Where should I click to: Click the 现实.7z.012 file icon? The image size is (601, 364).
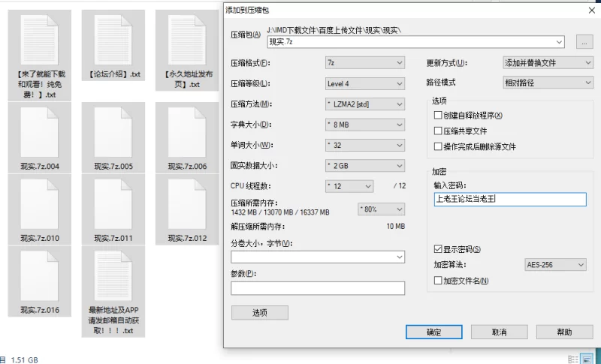[x=187, y=204]
